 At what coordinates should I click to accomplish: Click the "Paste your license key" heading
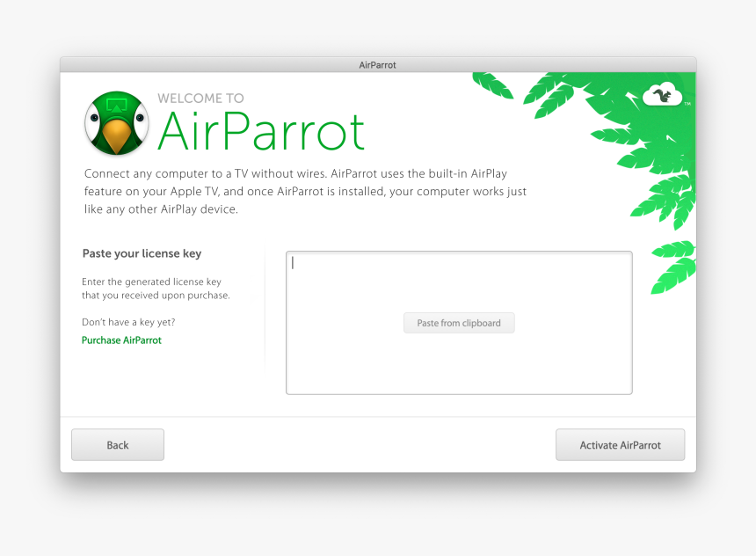point(142,254)
